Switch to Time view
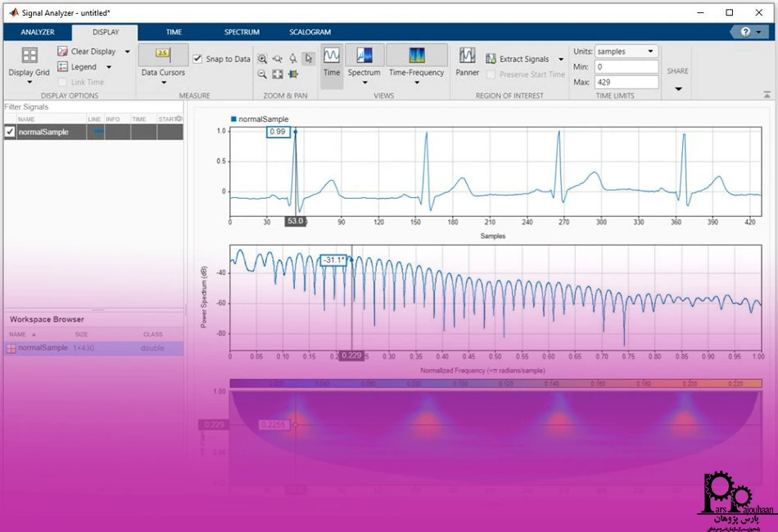Image resolution: width=778 pixels, height=532 pixels. point(332,61)
